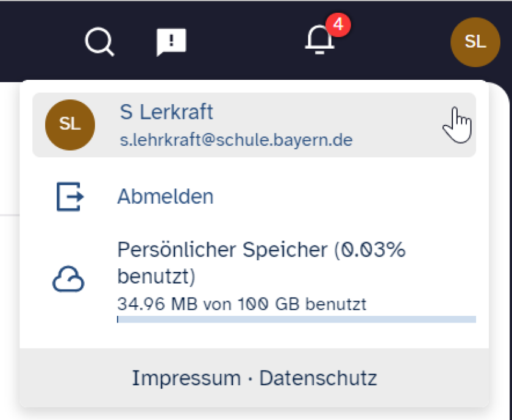Click the red notification badge showing 4
The width and height of the screenshot is (512, 420).
pyautogui.click(x=338, y=25)
